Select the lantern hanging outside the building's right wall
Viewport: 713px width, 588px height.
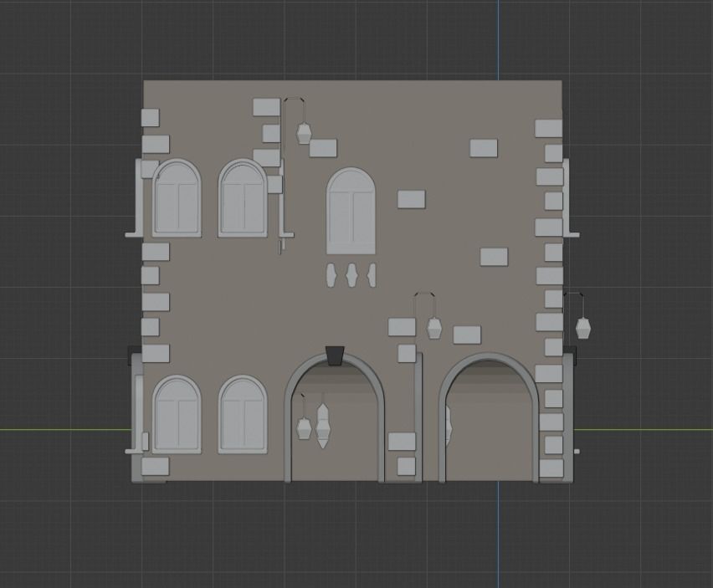pos(583,328)
